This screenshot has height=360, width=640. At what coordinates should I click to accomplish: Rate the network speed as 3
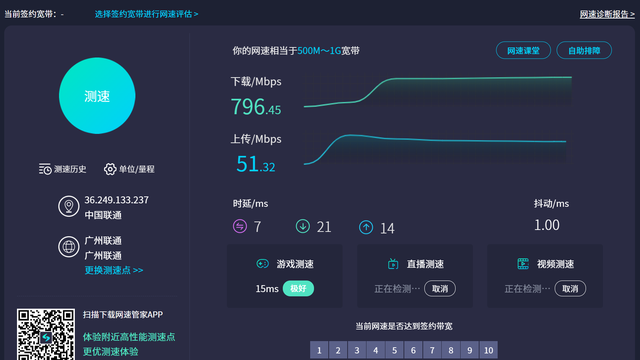pos(357,350)
